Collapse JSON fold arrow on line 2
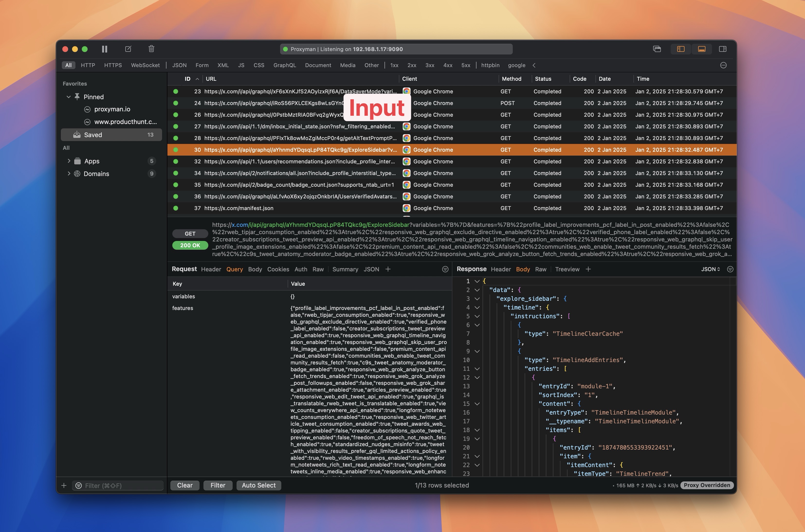This screenshot has width=805, height=532. tap(477, 290)
